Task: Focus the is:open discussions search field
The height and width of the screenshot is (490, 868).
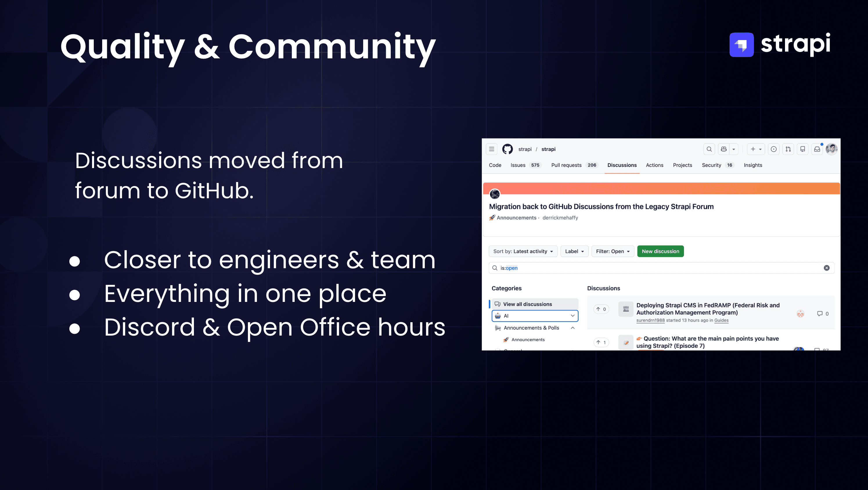Action: pyautogui.click(x=661, y=268)
